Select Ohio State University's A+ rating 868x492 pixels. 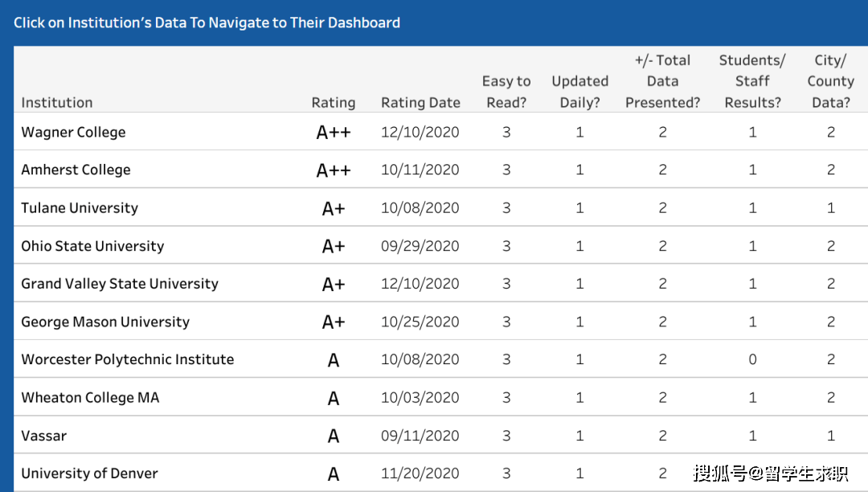click(x=334, y=246)
